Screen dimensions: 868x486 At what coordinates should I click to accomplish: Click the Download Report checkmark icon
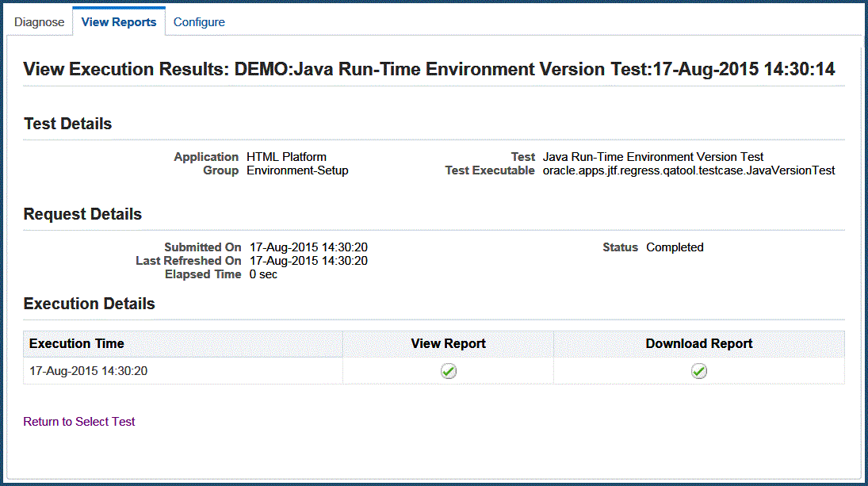pos(698,371)
